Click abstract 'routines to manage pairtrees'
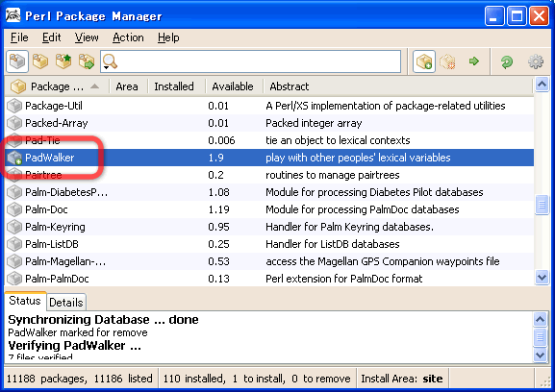This screenshot has height=392, width=555. click(x=333, y=175)
